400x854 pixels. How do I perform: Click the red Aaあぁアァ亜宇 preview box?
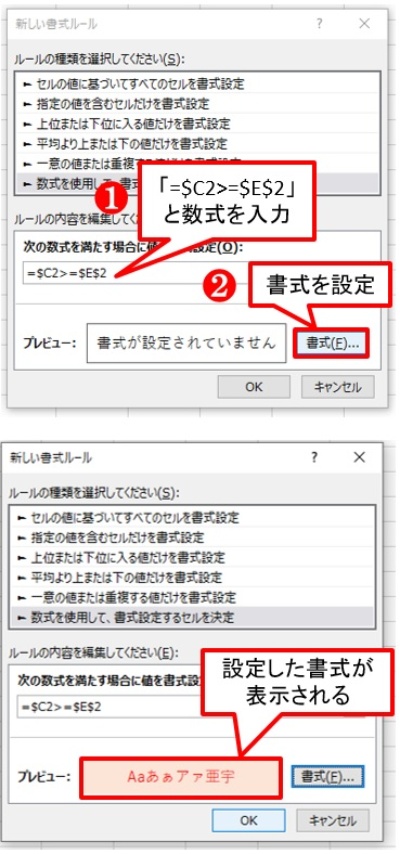click(x=181, y=776)
